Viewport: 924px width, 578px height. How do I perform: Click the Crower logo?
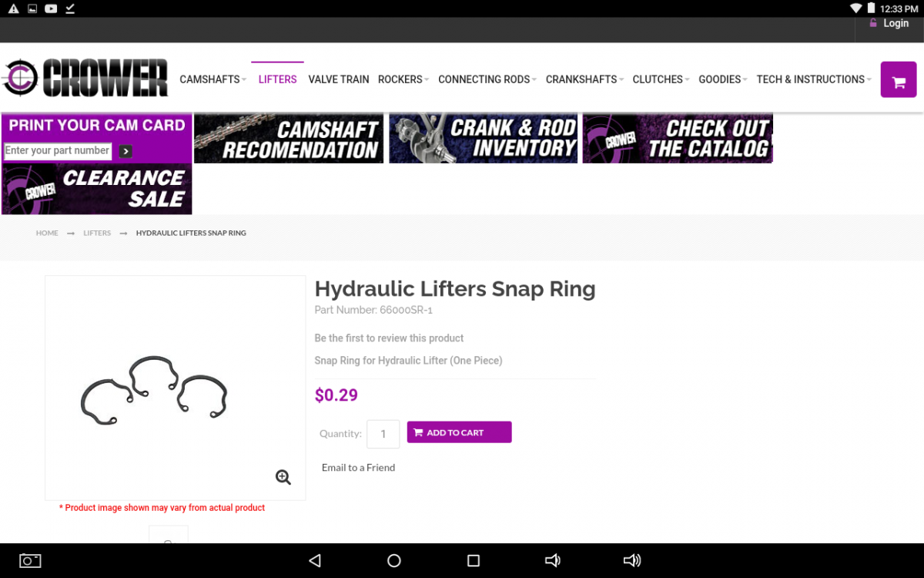85,78
